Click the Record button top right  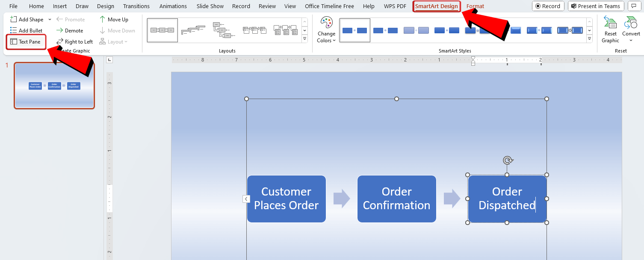coord(548,6)
